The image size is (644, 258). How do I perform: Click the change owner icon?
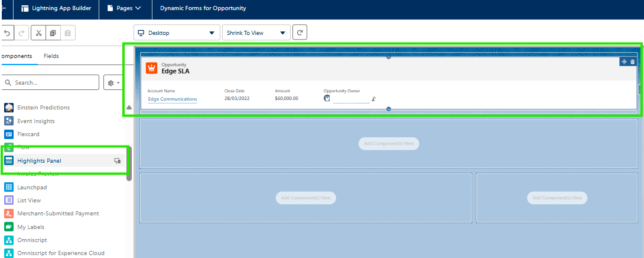[373, 99]
